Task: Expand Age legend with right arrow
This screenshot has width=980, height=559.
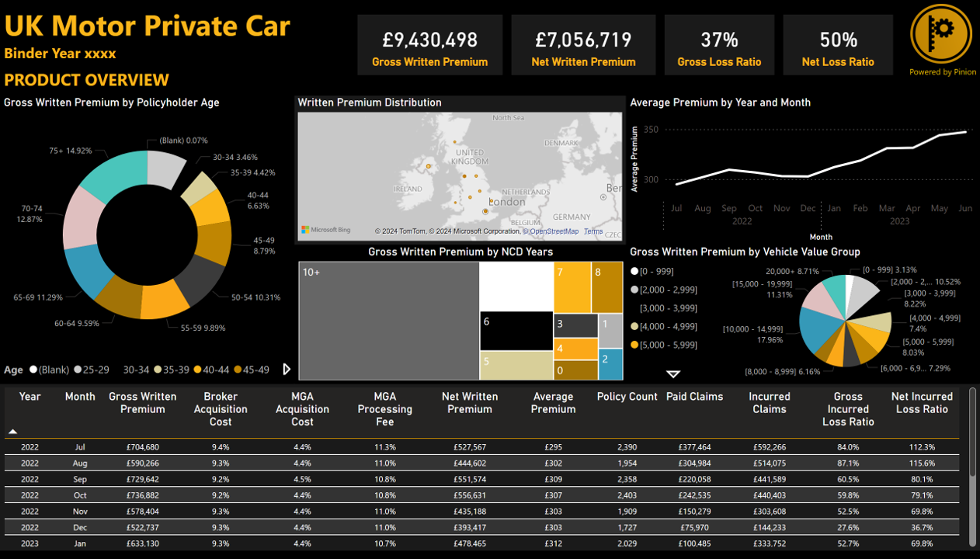Action: 287,370
